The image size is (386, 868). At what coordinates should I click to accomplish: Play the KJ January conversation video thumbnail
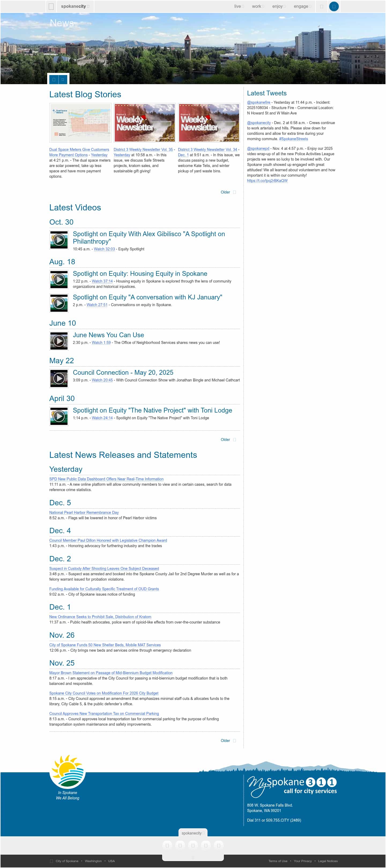(59, 303)
